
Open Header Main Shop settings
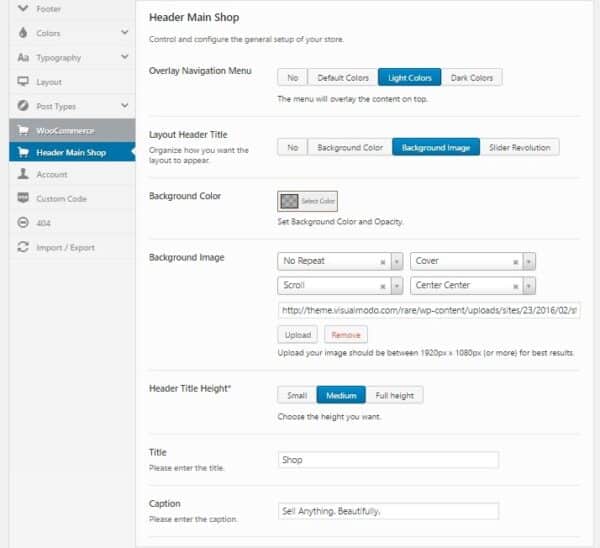pyautogui.click(x=72, y=152)
